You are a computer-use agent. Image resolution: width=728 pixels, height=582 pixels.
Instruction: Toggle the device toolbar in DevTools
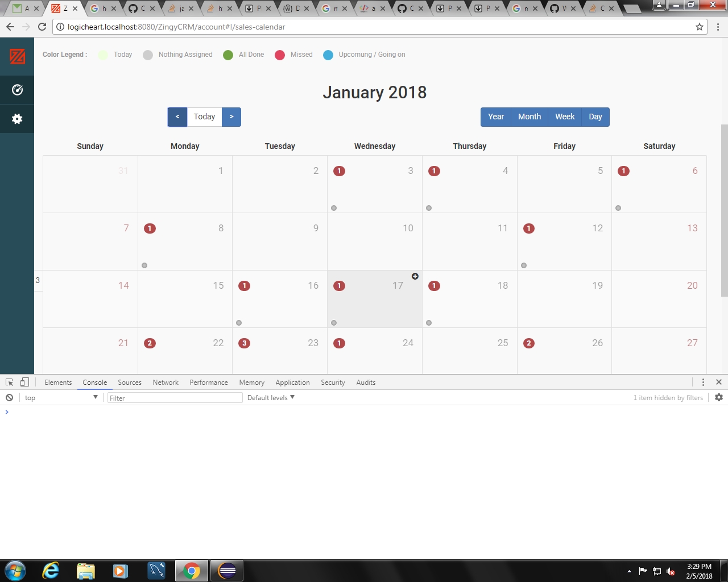23,382
